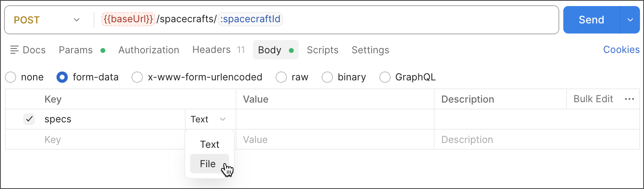Click the three-dots options icon in table header

click(x=629, y=99)
